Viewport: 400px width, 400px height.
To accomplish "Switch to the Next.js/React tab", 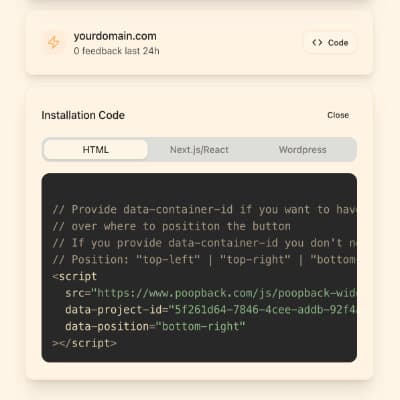I will pos(199,150).
